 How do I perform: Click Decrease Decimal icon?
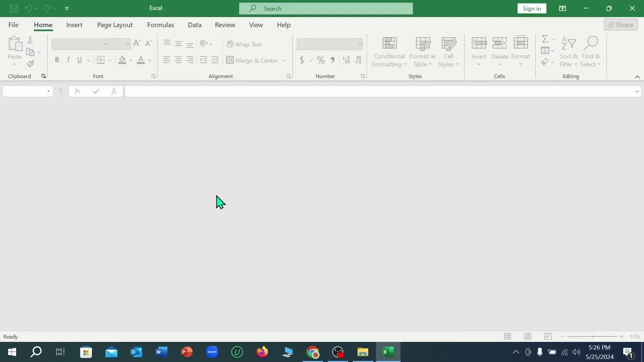[358, 60]
